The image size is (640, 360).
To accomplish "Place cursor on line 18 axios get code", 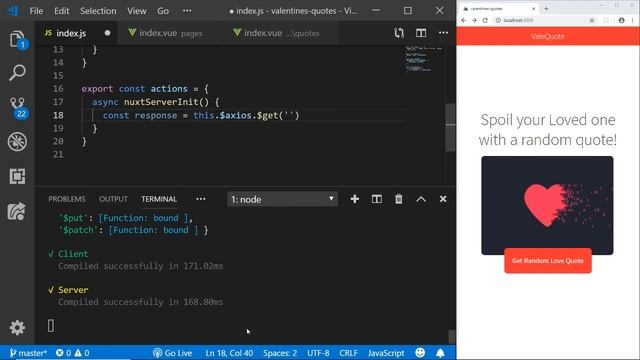I will 201,115.
